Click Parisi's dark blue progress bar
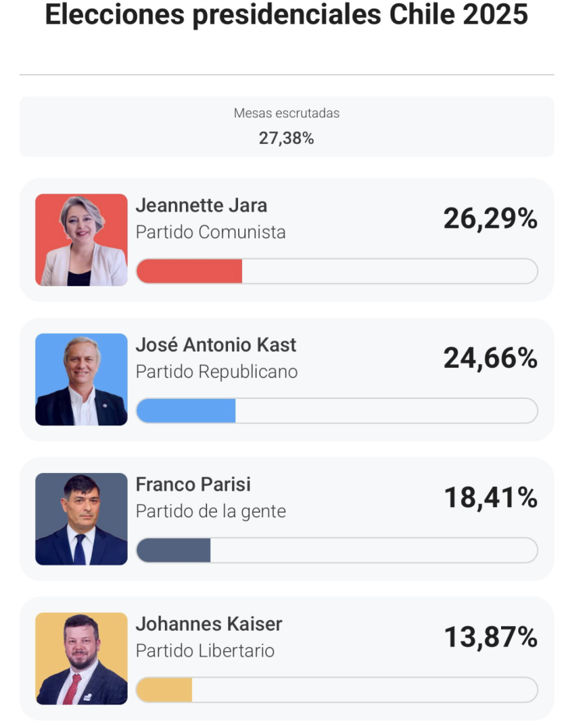Viewport: 568px width, 728px height. click(174, 550)
